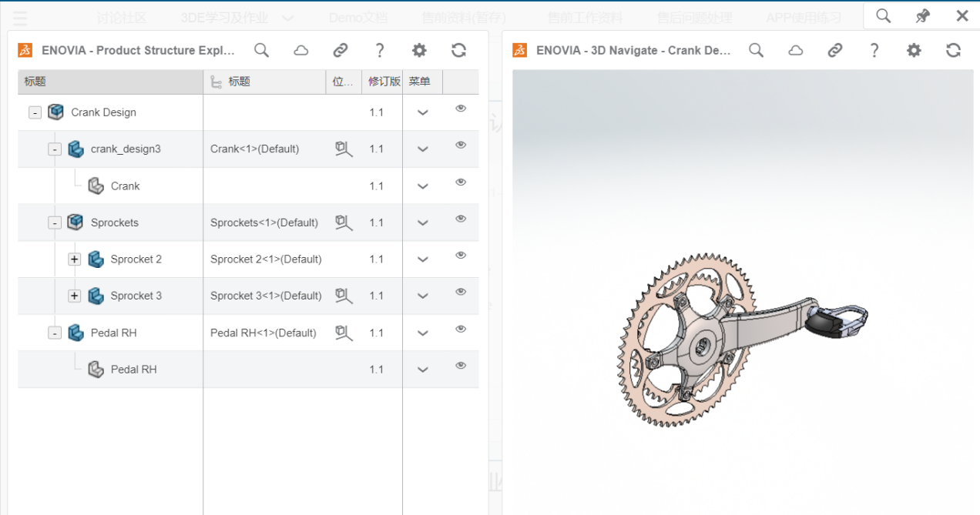
Task: Click the cloud icon in 3D Navigate panel
Action: click(796, 50)
